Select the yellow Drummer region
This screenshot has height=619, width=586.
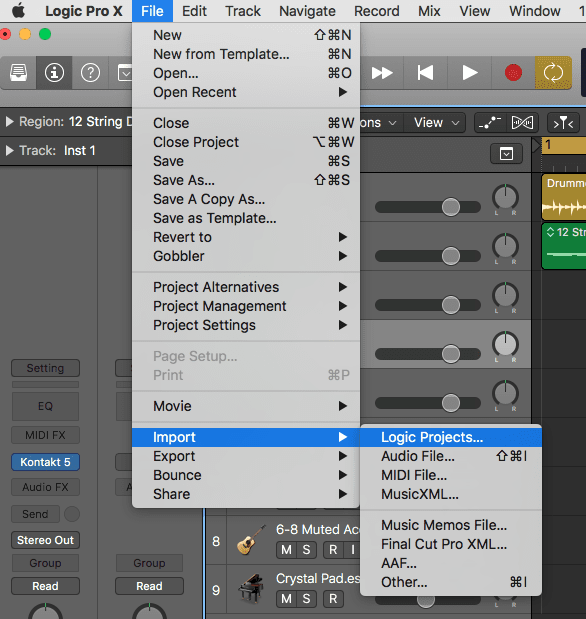coord(564,197)
